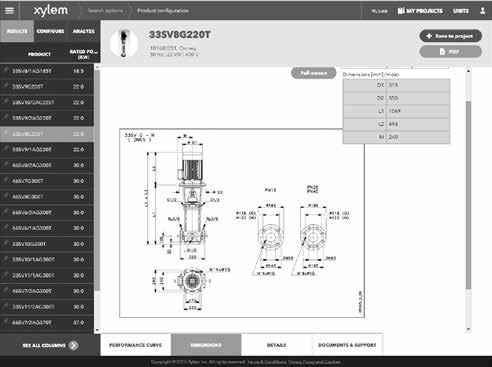The width and height of the screenshot is (492, 367).
Task: Click the PDF export button
Action: (x=450, y=52)
